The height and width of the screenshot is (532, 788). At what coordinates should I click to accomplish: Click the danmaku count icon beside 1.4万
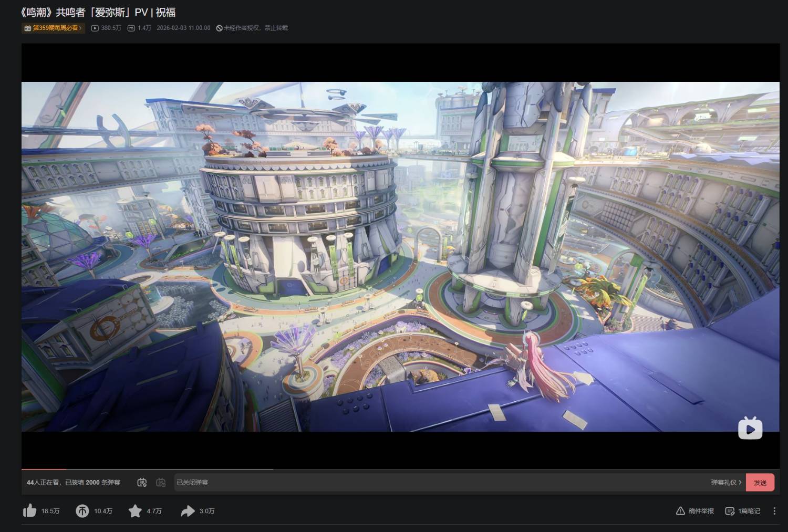pyautogui.click(x=131, y=28)
